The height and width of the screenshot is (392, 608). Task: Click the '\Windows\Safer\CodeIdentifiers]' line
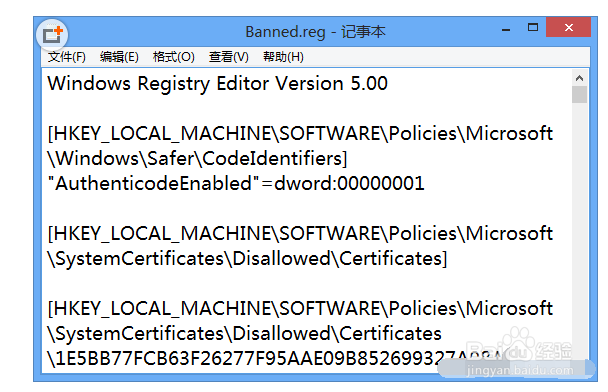pyautogui.click(x=197, y=159)
